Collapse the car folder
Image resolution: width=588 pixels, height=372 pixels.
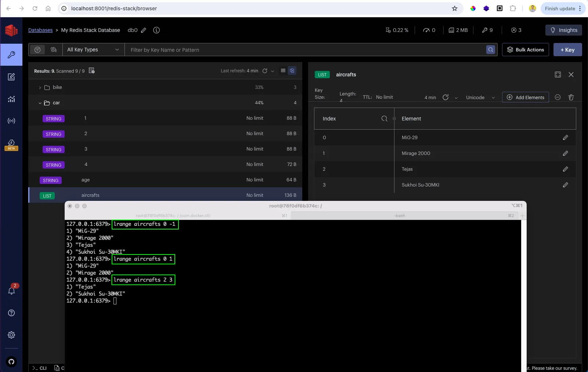40,103
